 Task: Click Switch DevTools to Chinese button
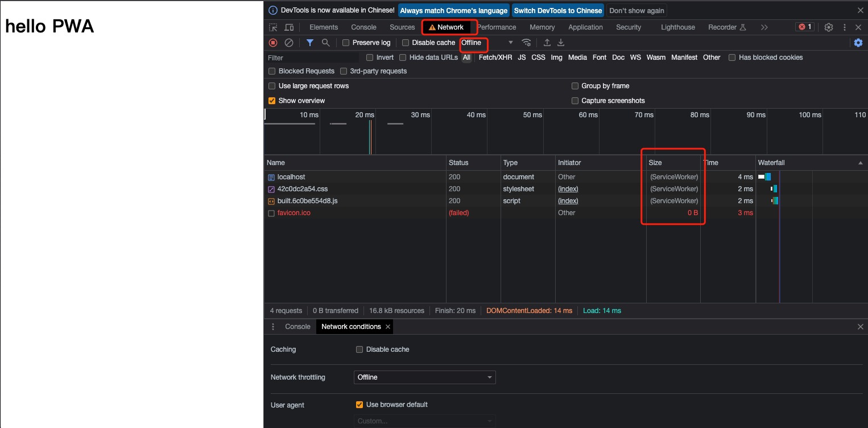[557, 11]
